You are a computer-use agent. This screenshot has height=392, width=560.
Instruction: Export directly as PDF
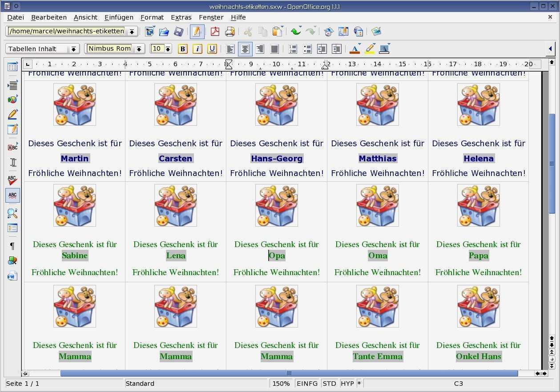[x=215, y=32]
